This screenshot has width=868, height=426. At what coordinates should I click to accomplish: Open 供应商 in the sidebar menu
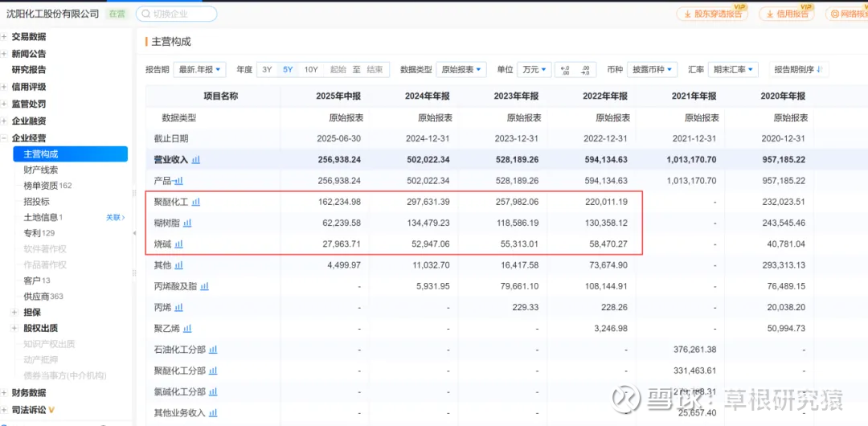[36, 296]
